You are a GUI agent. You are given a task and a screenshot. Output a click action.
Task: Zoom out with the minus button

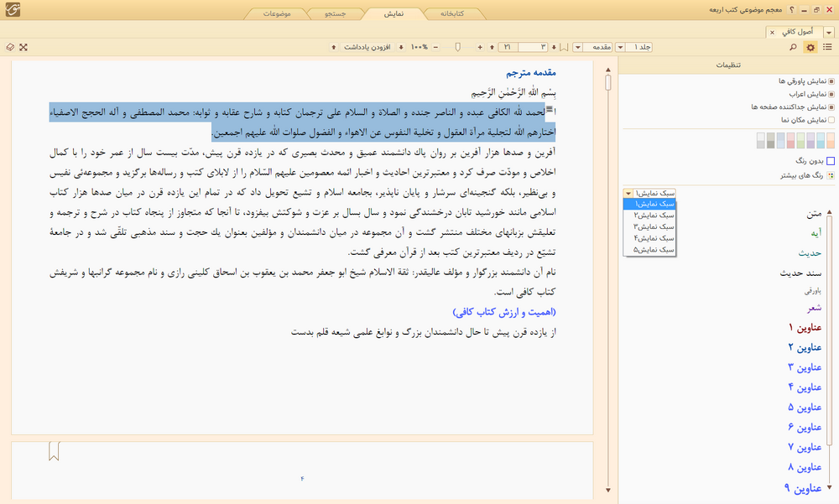(435, 47)
